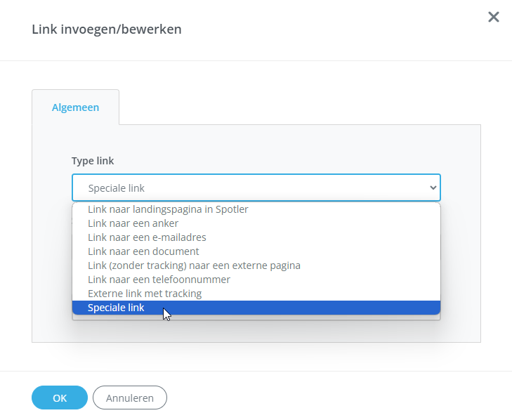Select 'Link naar landingspagina in Spotler'
The image size is (512, 420).
click(168, 209)
